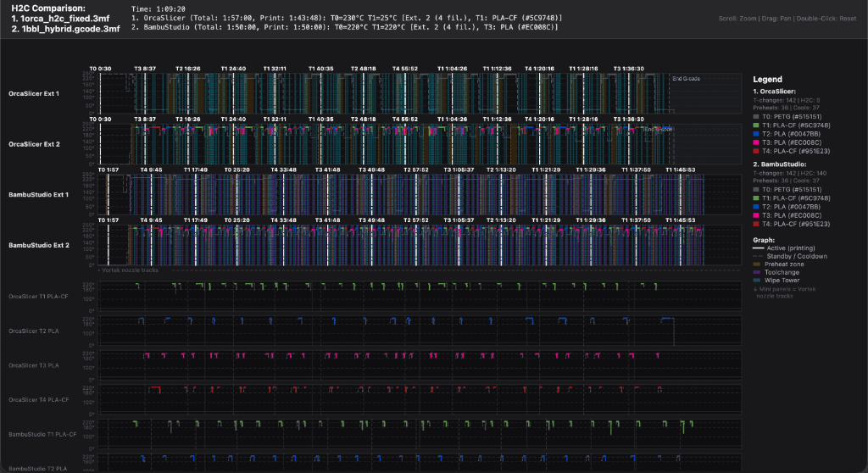Screen dimensions: 868x473
Task: Click the Standby / Cooldown legend entry
Action: 790,257
